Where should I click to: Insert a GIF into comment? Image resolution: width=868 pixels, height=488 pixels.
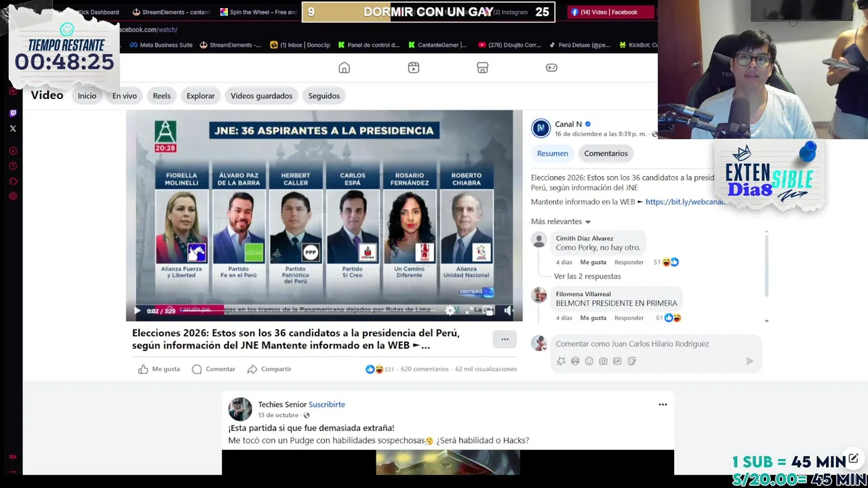click(x=617, y=361)
